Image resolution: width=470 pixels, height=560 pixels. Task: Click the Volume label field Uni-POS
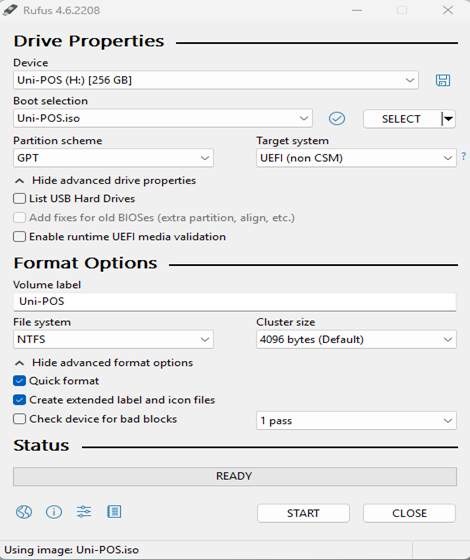click(235, 301)
